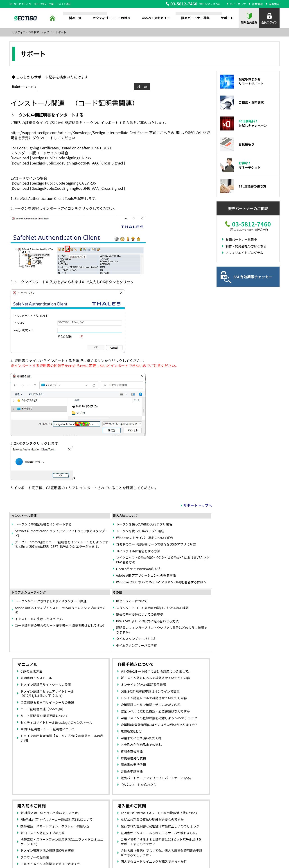Open お得な マネーチケット banner
289x868 pixels.
248,165
